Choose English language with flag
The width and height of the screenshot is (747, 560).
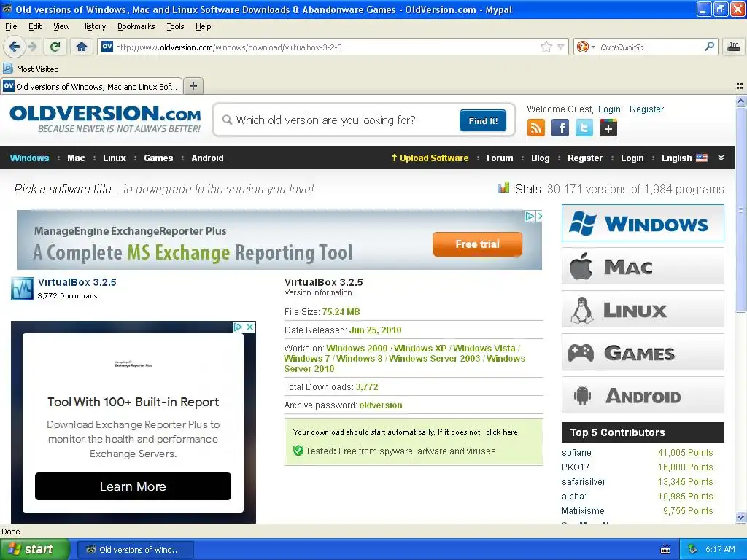pyautogui.click(x=684, y=158)
